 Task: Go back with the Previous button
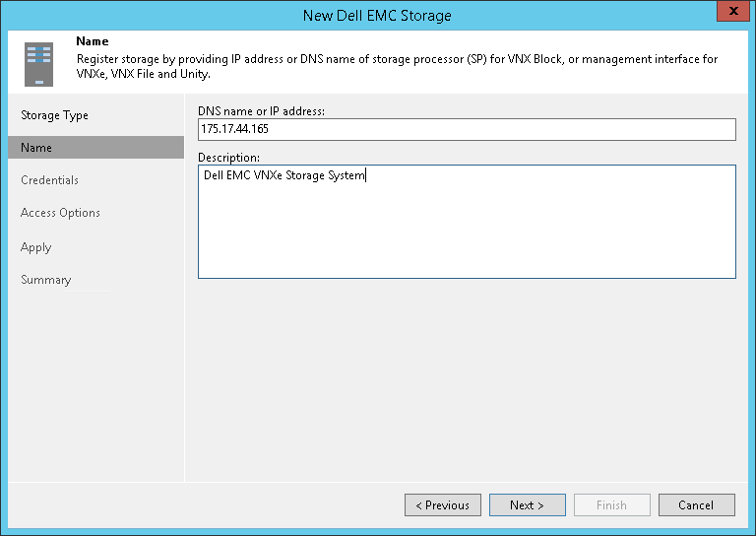pos(442,505)
